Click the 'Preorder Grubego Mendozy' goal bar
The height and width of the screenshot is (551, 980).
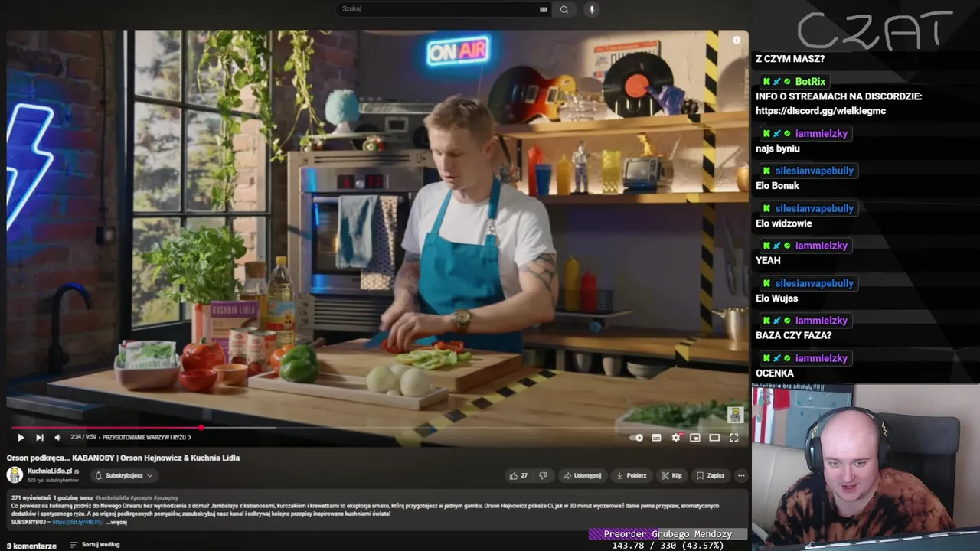668,534
